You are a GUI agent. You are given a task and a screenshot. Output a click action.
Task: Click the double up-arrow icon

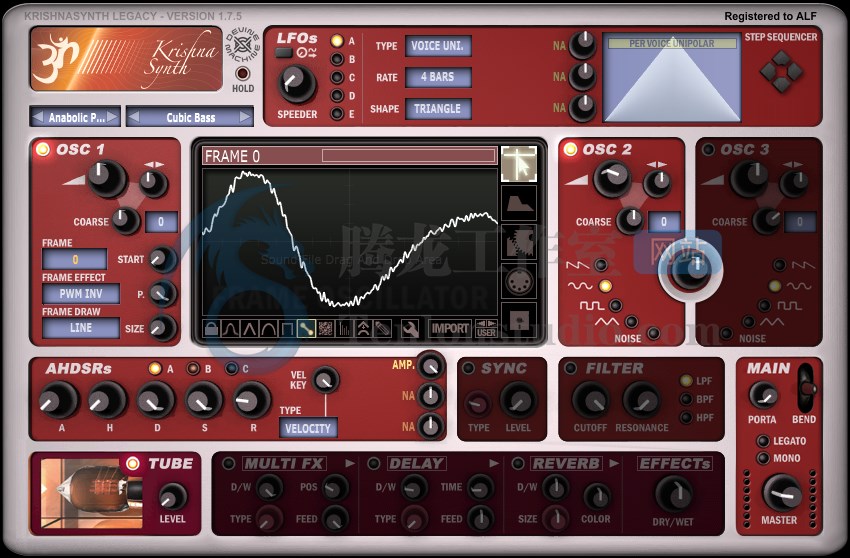(363, 329)
